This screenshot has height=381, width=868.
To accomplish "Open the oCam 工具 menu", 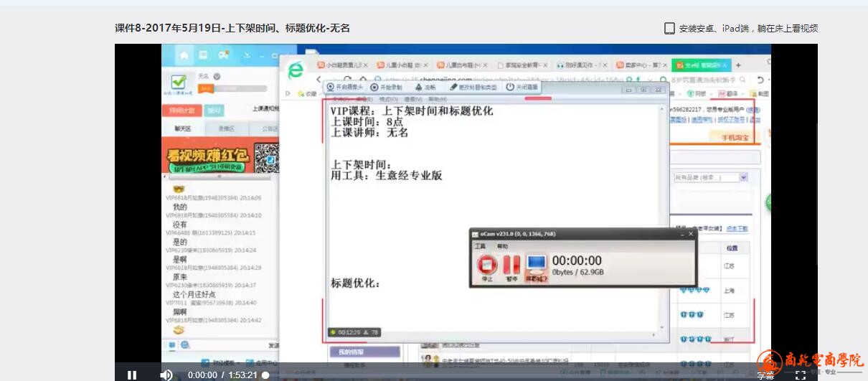I will [481, 246].
